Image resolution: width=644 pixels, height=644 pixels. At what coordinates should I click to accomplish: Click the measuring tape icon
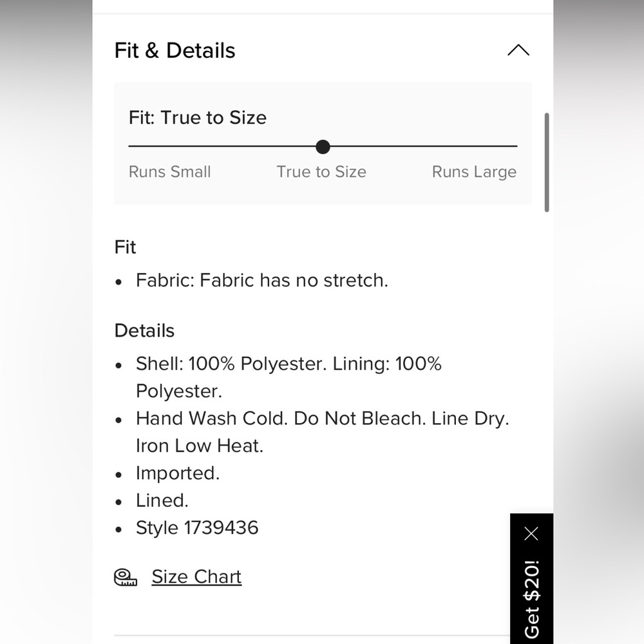click(126, 577)
